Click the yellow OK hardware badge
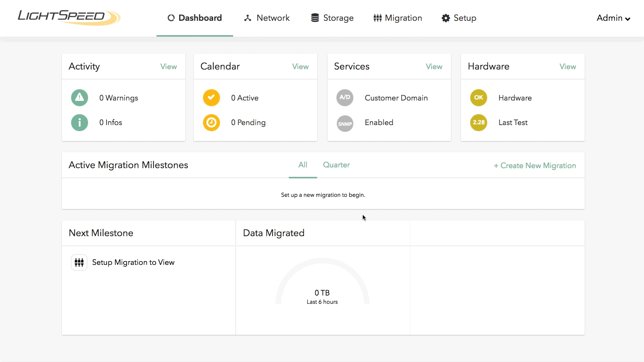Viewport: 644px width, 362px height. pos(478,98)
